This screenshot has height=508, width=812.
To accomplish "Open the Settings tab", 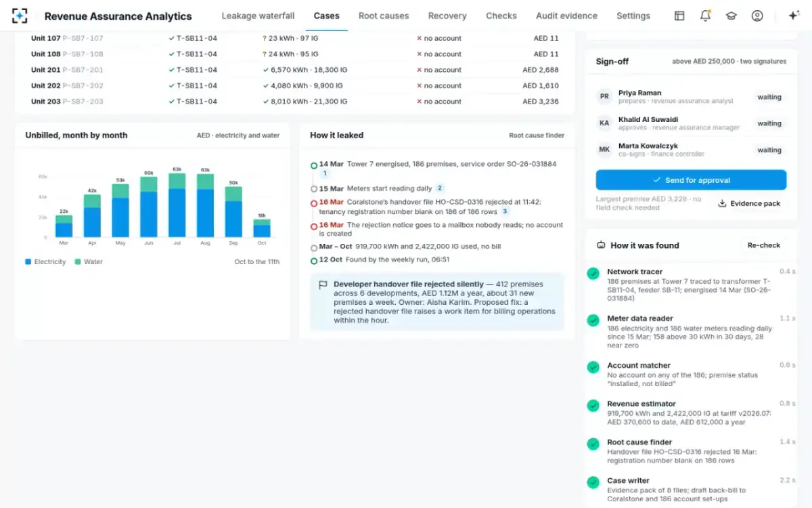I will pyautogui.click(x=633, y=16).
